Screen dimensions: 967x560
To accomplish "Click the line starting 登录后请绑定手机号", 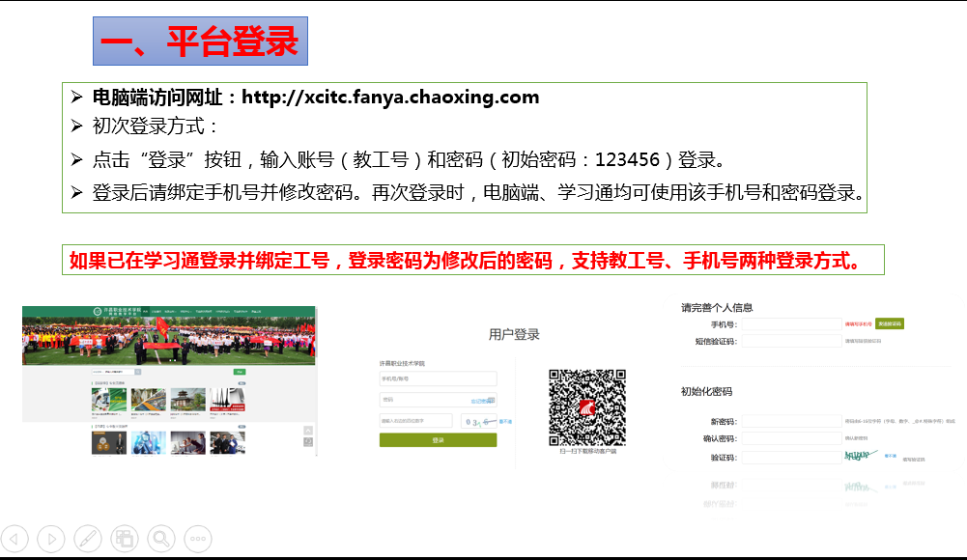I will pos(478,193).
